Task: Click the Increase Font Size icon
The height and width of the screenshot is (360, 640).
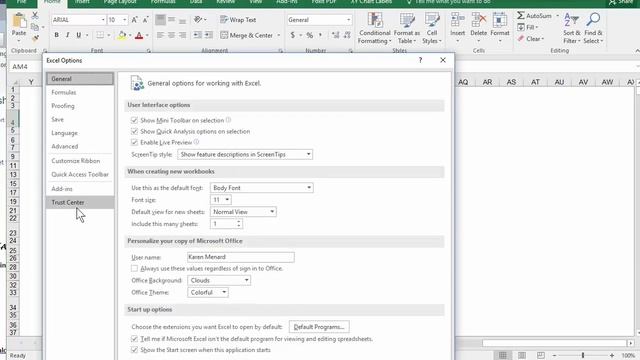Action: [134, 20]
